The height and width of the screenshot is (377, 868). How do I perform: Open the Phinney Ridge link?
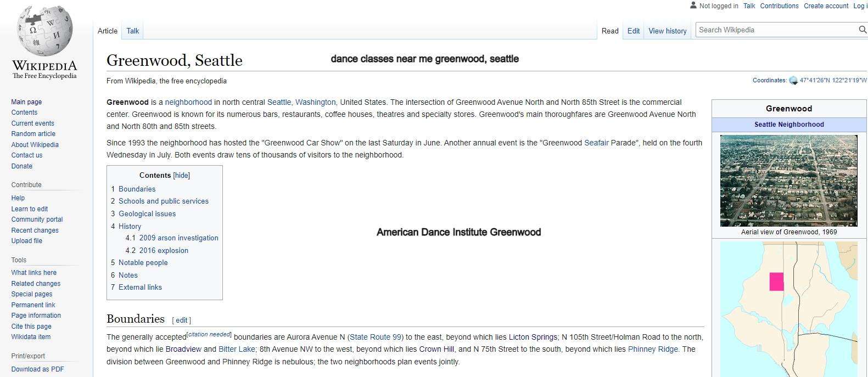(x=653, y=350)
